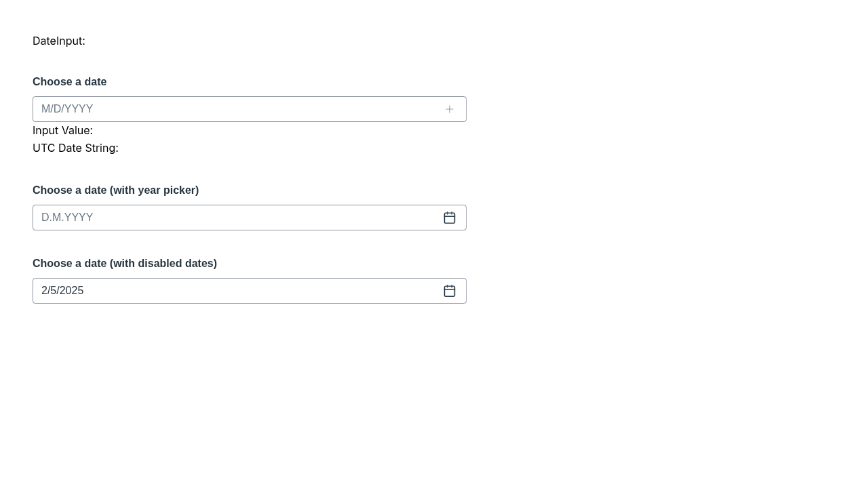This screenshot has height=488, width=868.
Task: Click the "UTC Date String:" text line
Action: [x=75, y=148]
